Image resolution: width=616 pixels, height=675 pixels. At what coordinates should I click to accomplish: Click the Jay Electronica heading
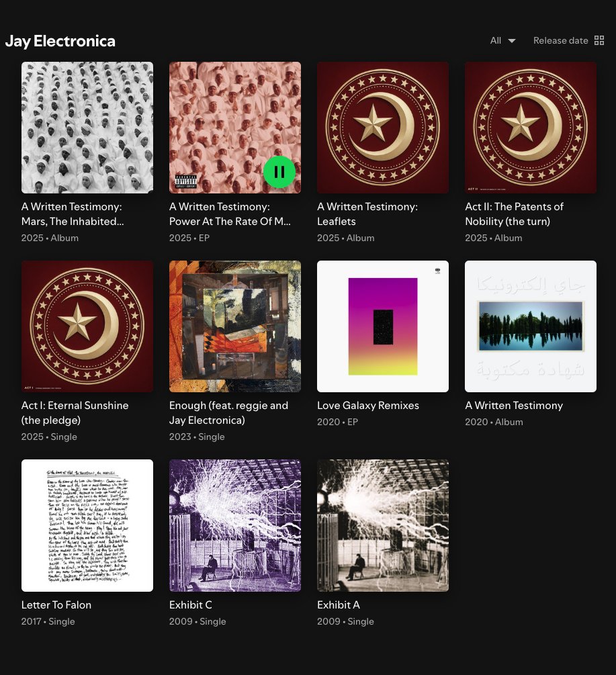pos(60,41)
